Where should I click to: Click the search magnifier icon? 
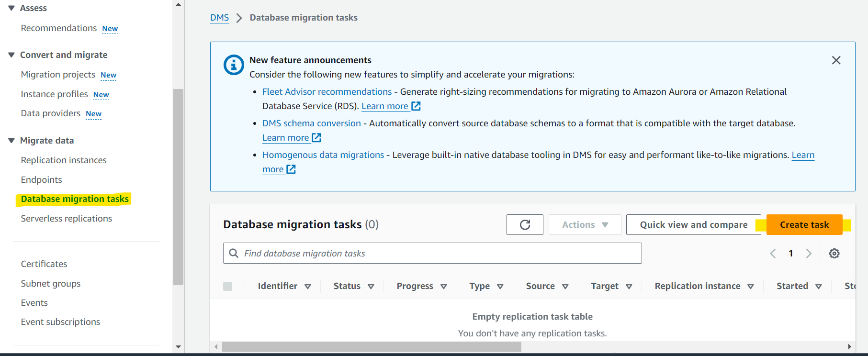234,253
